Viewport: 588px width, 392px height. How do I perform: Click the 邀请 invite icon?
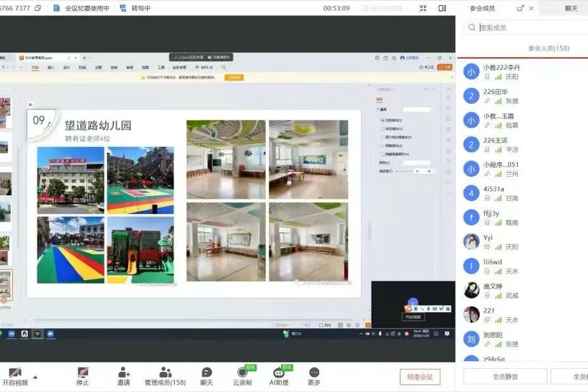(x=123, y=371)
